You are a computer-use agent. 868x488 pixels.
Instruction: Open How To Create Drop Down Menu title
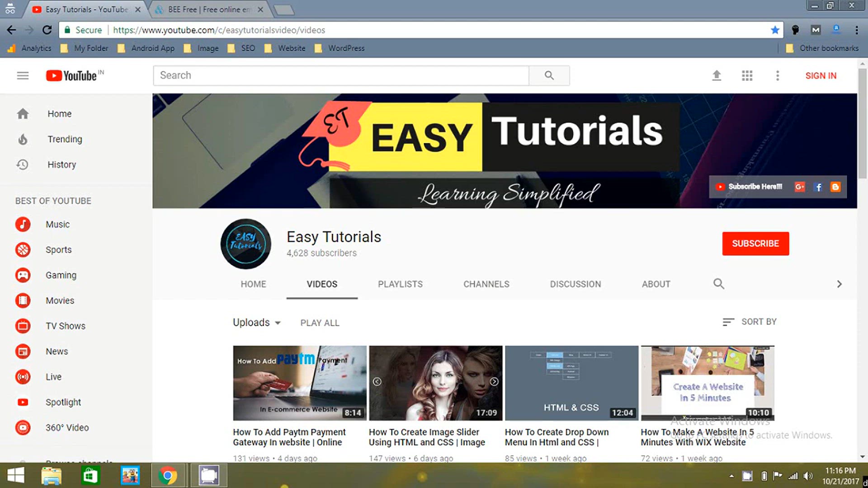[557, 437]
